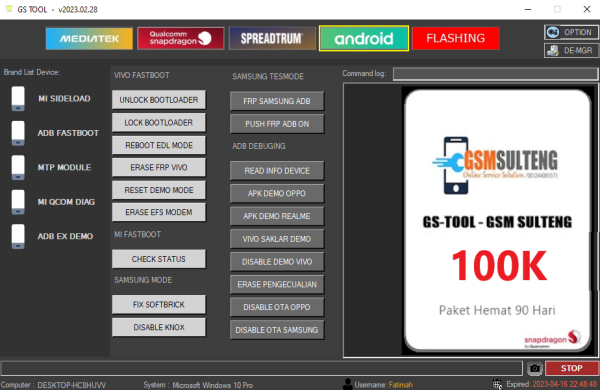Viewport: 600px width, 390px height.
Task: Run ERASE FRP VIVO
Action: point(159,168)
